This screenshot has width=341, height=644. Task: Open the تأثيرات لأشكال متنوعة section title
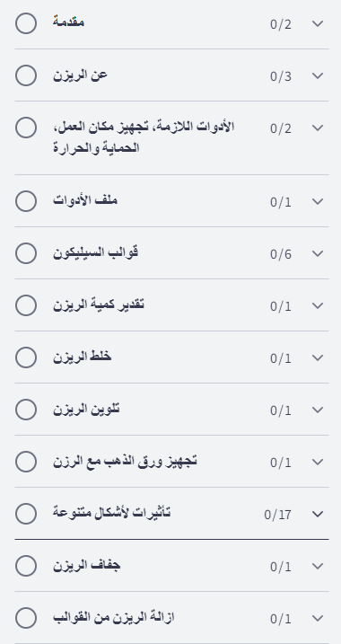111,513
